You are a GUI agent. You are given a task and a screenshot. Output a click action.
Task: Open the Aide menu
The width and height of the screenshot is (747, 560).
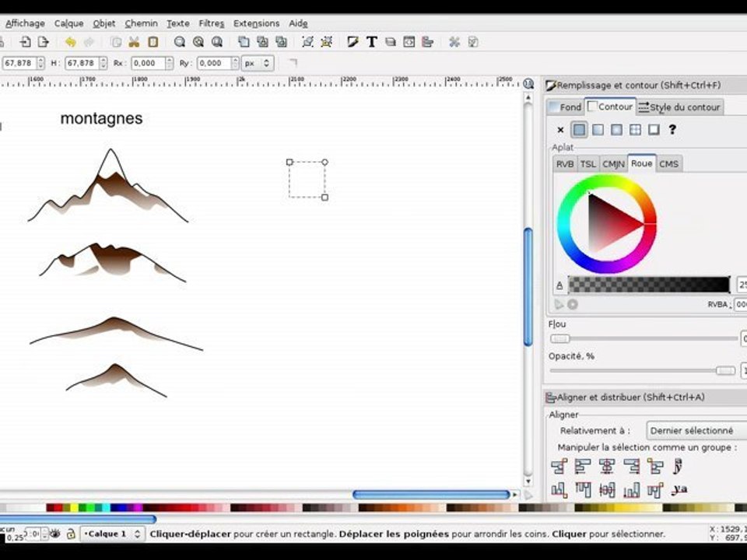pyautogui.click(x=298, y=23)
